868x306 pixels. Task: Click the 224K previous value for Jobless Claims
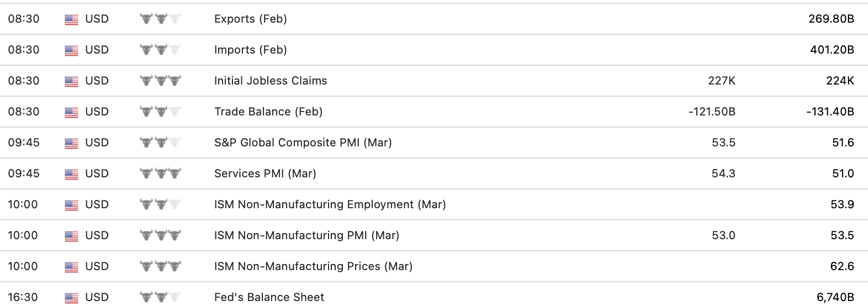point(840,81)
